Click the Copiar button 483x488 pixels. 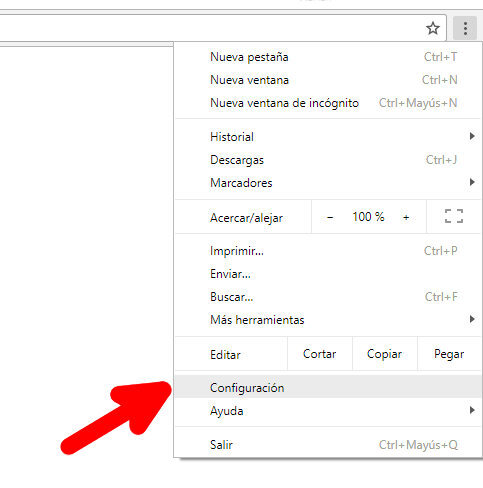(x=384, y=354)
